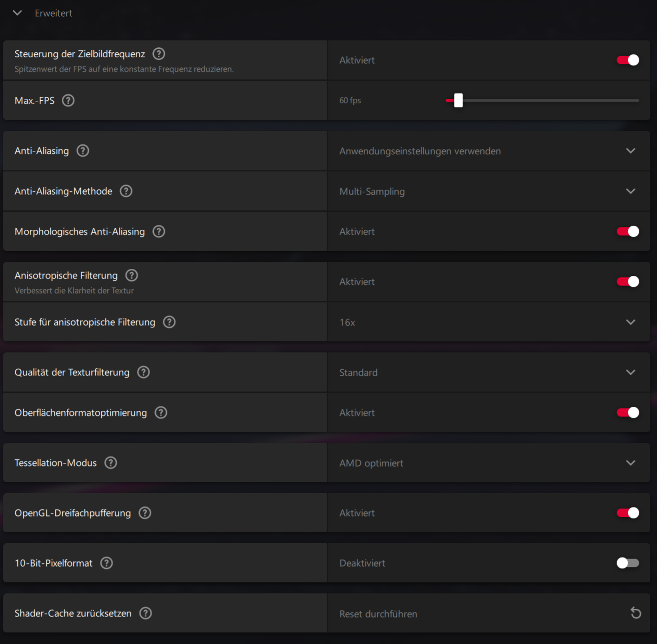Click the Tessellation-Modus help icon
This screenshot has height=644, width=657.
111,463
